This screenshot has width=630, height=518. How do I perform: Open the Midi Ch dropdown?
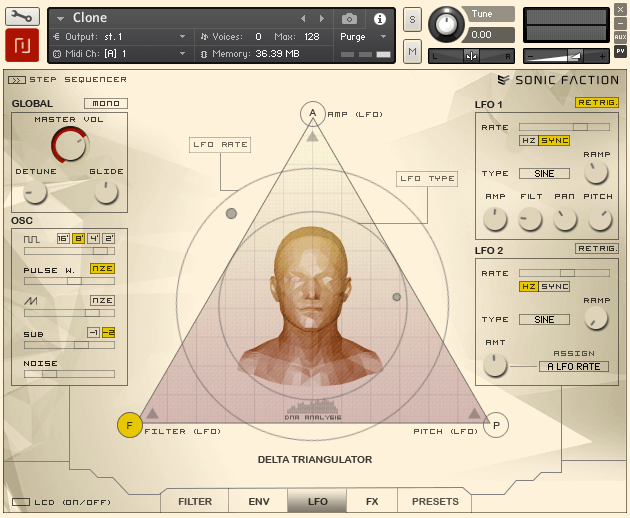182,53
